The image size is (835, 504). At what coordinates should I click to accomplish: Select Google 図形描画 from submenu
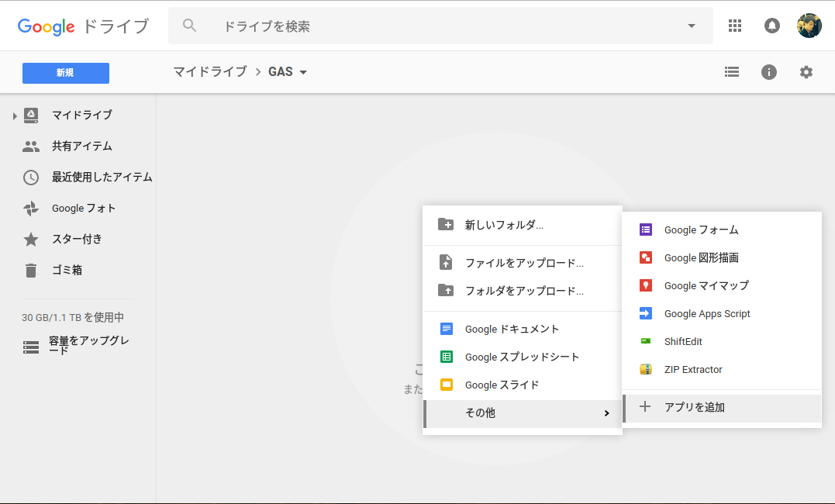(x=722, y=258)
